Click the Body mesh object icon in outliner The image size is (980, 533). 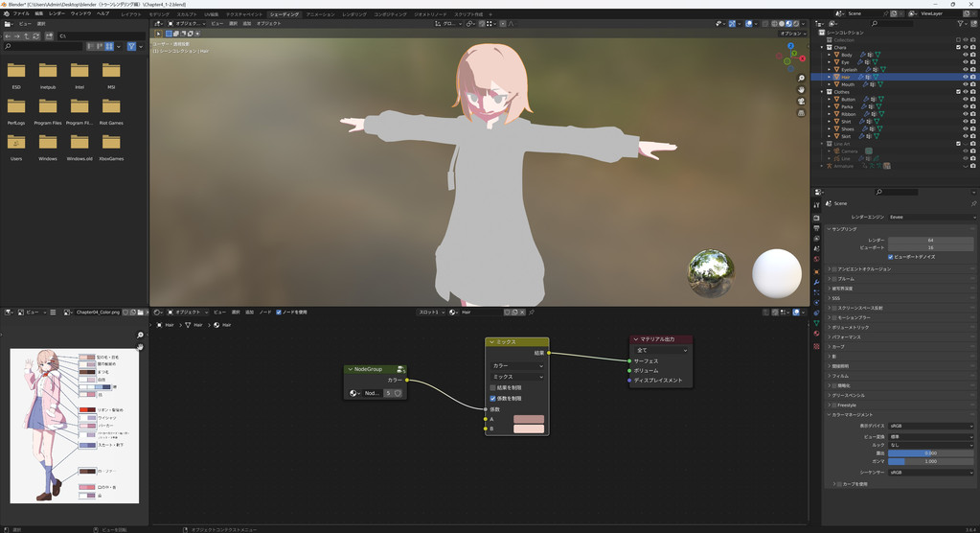[x=836, y=55]
